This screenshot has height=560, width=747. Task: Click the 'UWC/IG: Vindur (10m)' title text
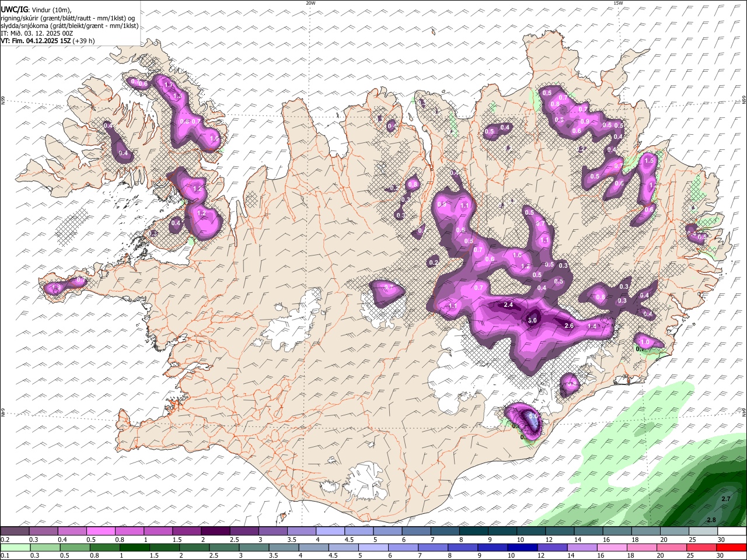(36, 10)
